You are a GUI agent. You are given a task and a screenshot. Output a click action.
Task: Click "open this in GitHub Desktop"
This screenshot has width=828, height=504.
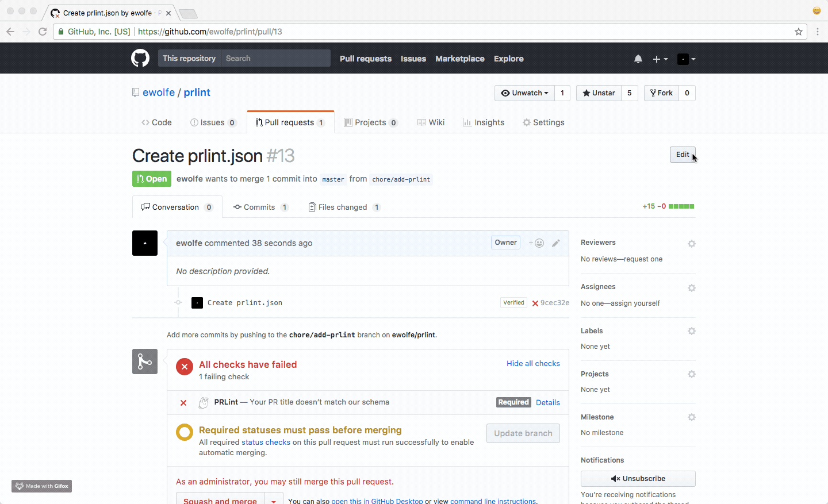[377, 502]
